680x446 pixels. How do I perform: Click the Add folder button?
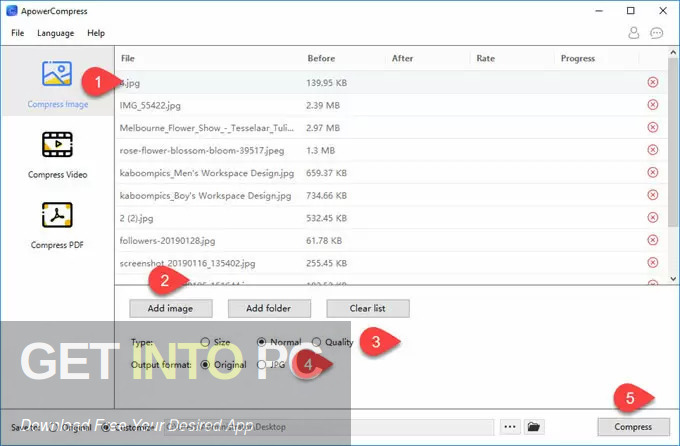point(269,308)
